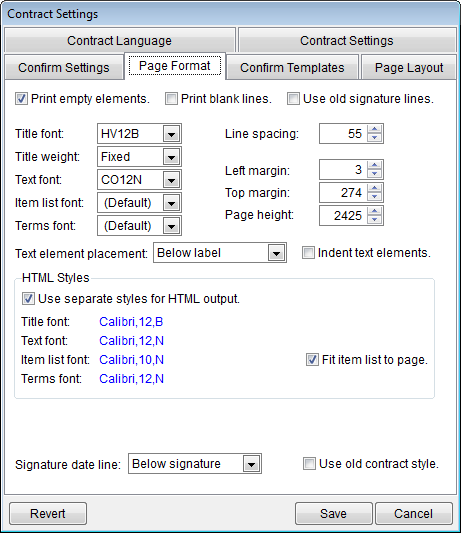This screenshot has height=533, width=461.
Task: Switch to the Contract Settings tab
Action: (x=347, y=40)
